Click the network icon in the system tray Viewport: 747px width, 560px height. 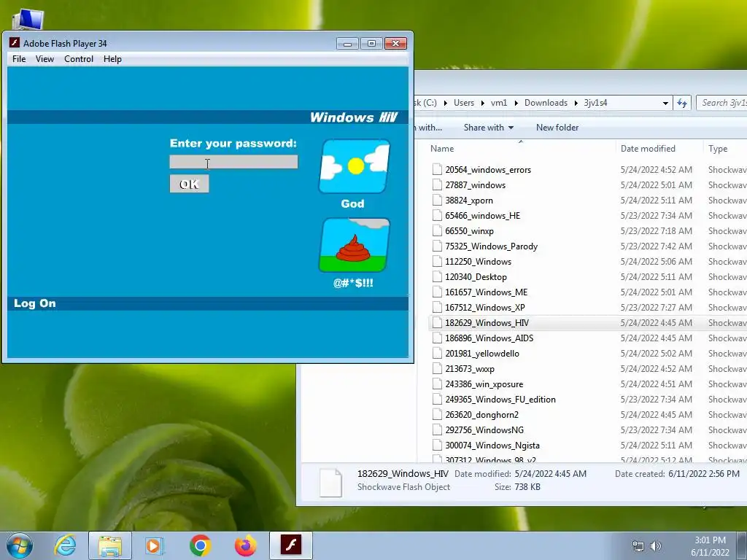coord(638,546)
